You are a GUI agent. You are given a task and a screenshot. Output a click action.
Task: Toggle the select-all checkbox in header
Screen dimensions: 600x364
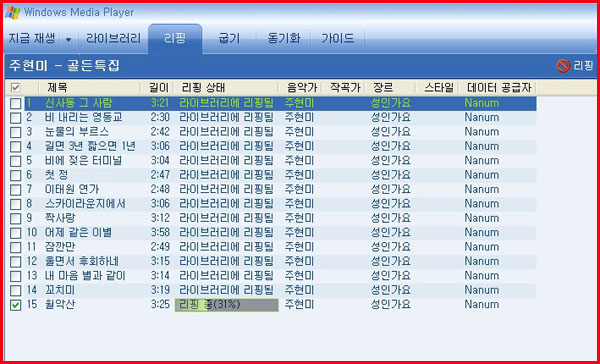(x=15, y=88)
